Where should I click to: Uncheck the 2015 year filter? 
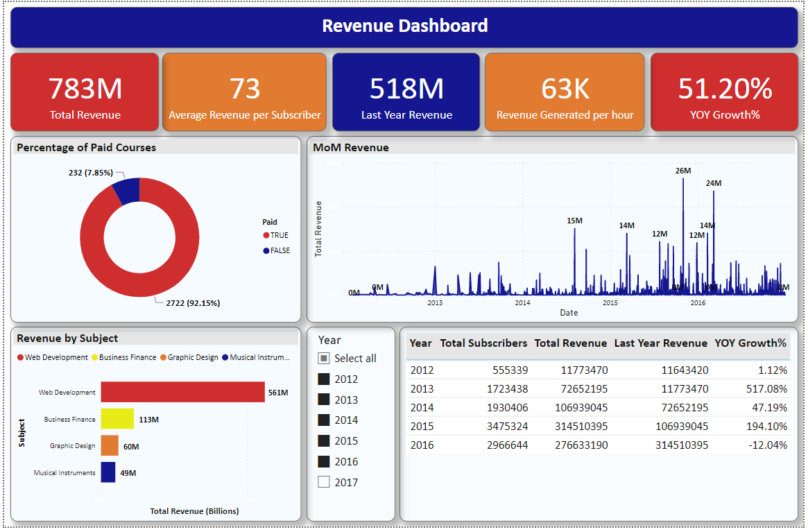point(324,440)
